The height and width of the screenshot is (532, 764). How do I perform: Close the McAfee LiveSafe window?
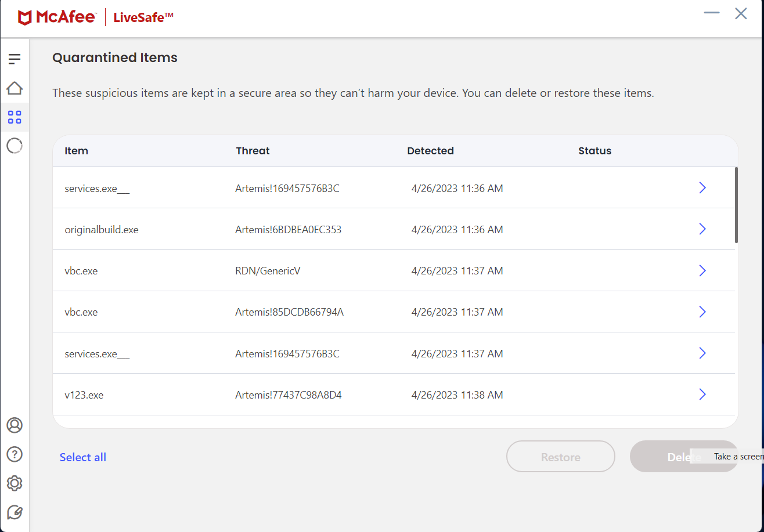(x=741, y=13)
